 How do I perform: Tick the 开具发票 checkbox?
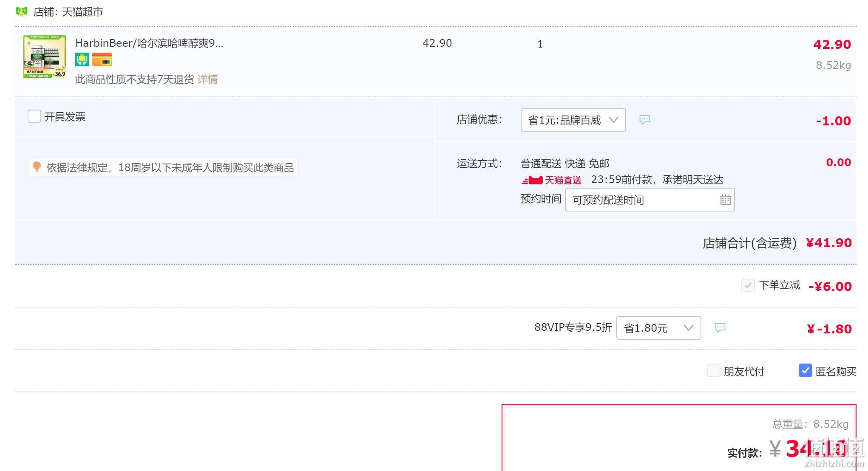tap(34, 116)
